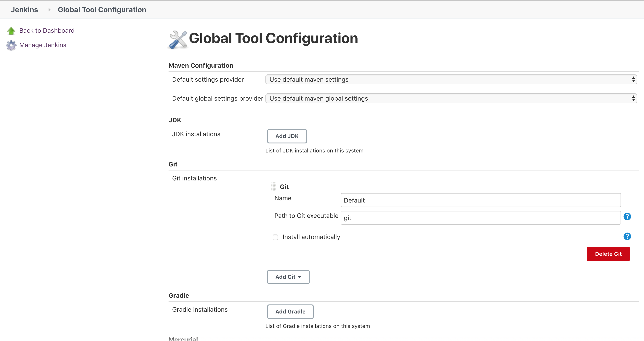
Task: Click the Manage Jenkins gear icon
Action: pyautogui.click(x=11, y=45)
